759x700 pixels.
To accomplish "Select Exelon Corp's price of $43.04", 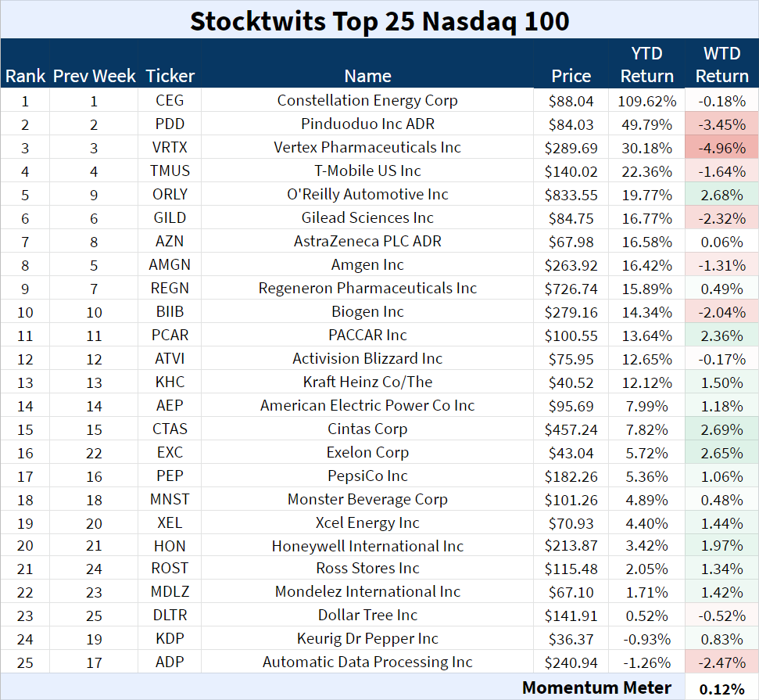I will click(x=571, y=452).
